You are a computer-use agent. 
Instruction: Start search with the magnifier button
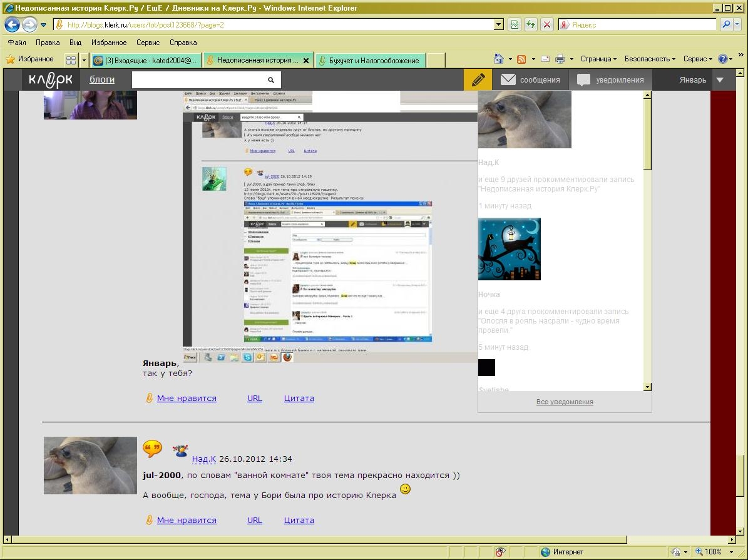point(726,24)
